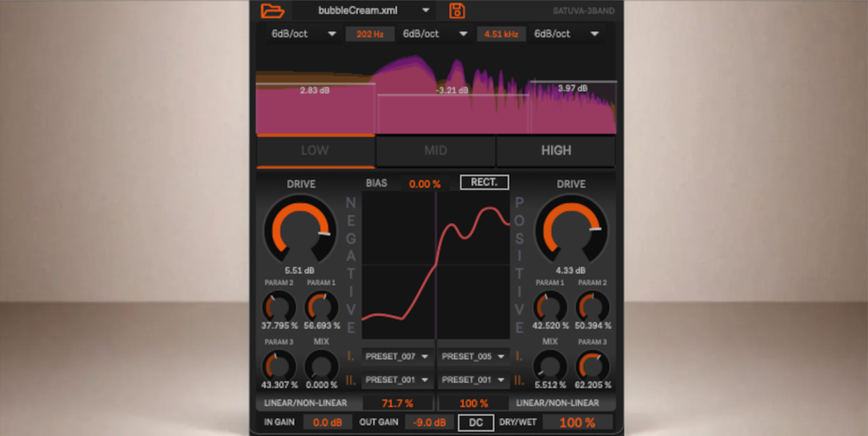The image size is (868, 436).
Task: Click the positive PARAM 1 knob
Action: 550,306
